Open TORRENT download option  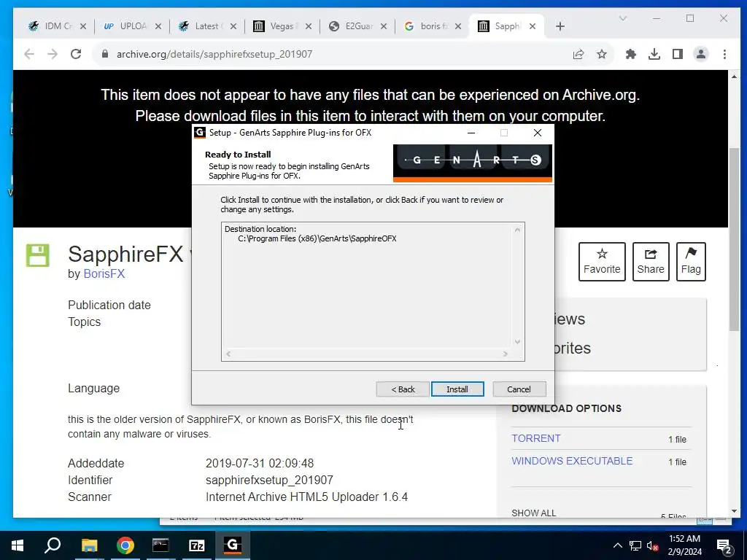point(536,438)
